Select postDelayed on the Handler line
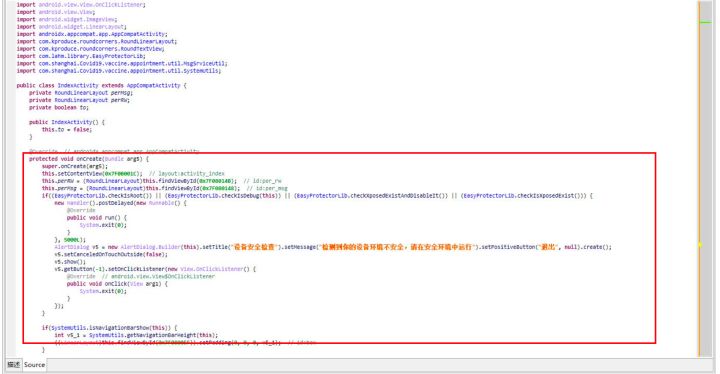The image size is (720, 374). [x=114, y=203]
